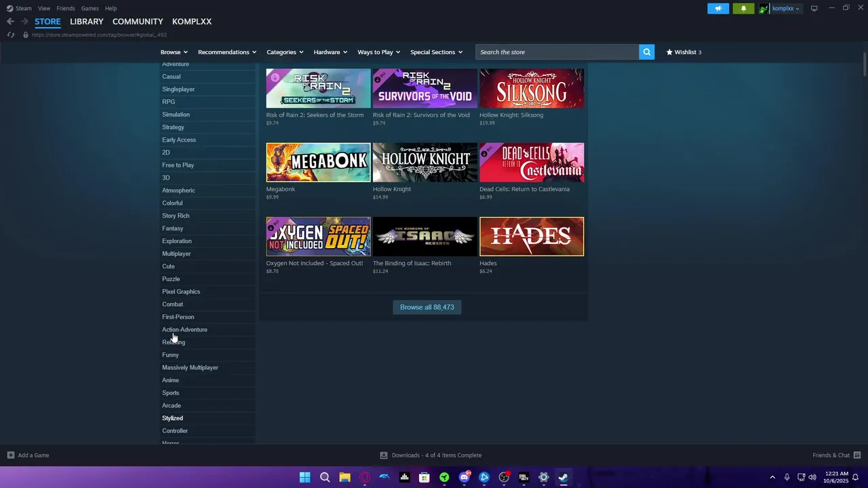The height and width of the screenshot is (488, 868).
Task: Click in the Search the store field
Action: [x=557, y=52]
